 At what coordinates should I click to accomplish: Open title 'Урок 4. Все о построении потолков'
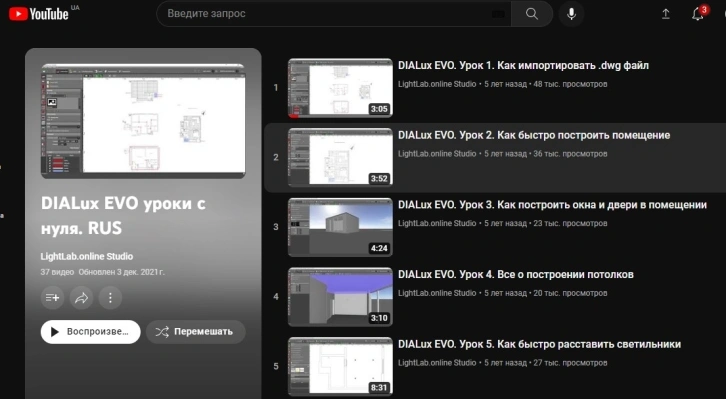coord(516,274)
